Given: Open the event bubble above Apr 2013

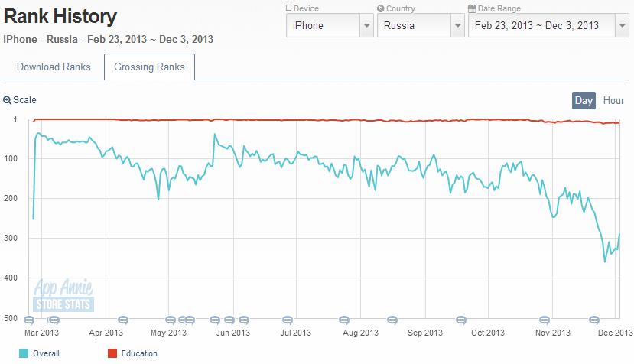Looking at the screenshot, I should point(122,320).
